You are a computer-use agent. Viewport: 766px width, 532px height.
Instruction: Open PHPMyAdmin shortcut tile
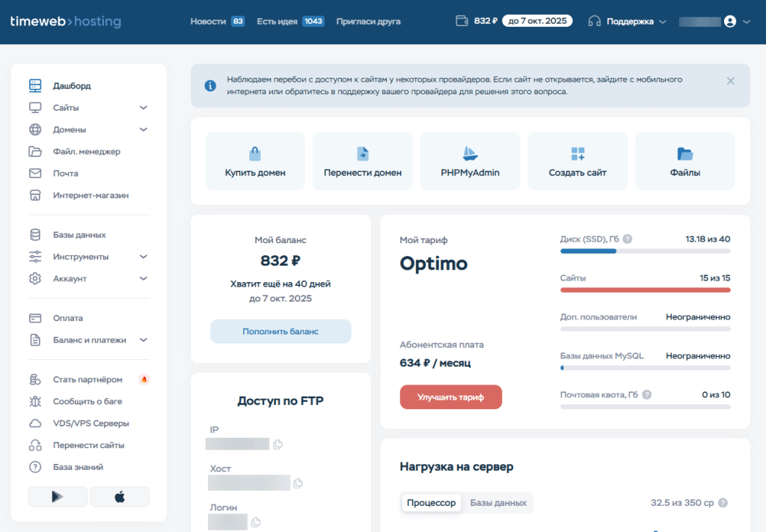click(x=470, y=161)
